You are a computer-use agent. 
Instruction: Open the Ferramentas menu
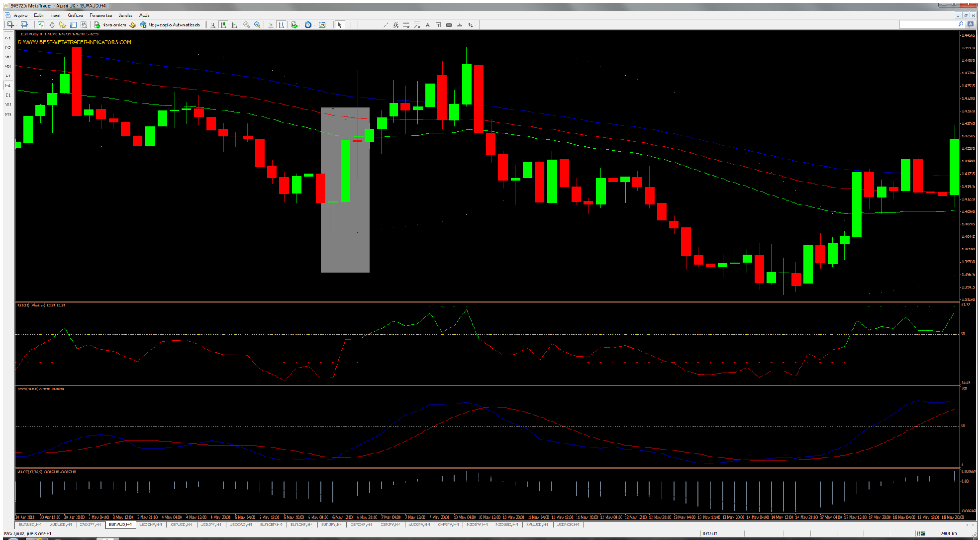click(x=100, y=15)
